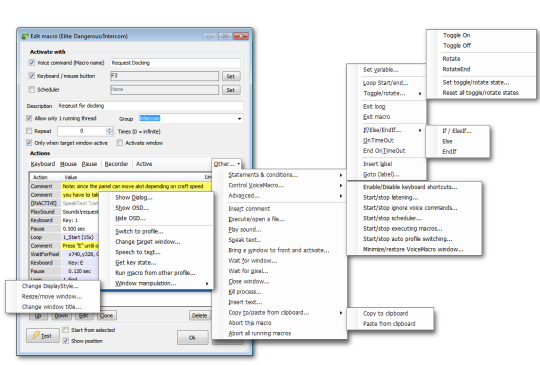
Task: Click the Repeat count spinner arrows
Action: 110,131
